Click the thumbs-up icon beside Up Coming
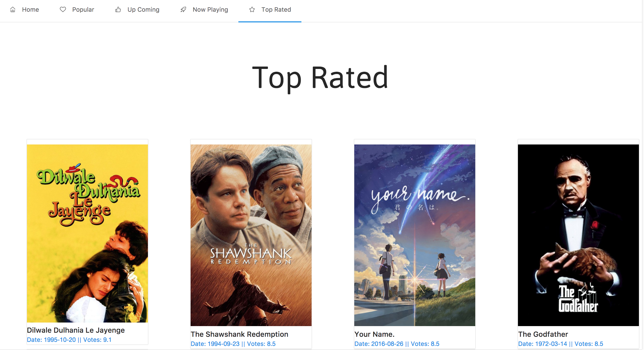The height and width of the screenshot is (350, 644). tap(118, 10)
